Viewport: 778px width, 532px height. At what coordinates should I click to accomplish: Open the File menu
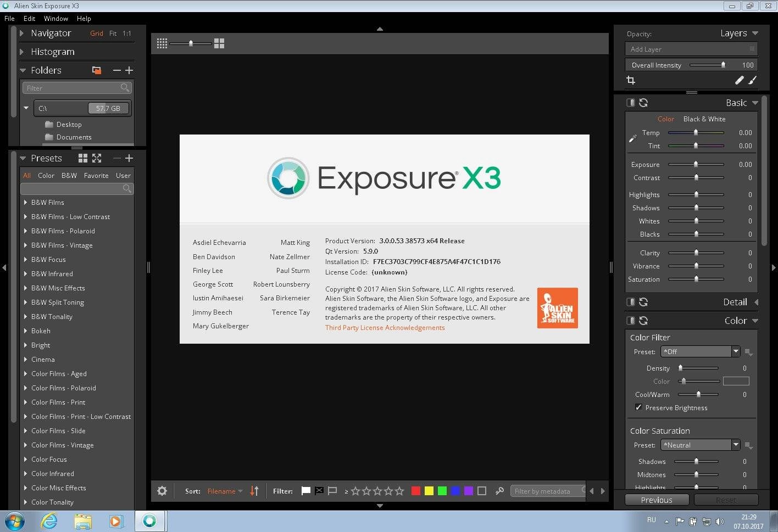coord(9,18)
